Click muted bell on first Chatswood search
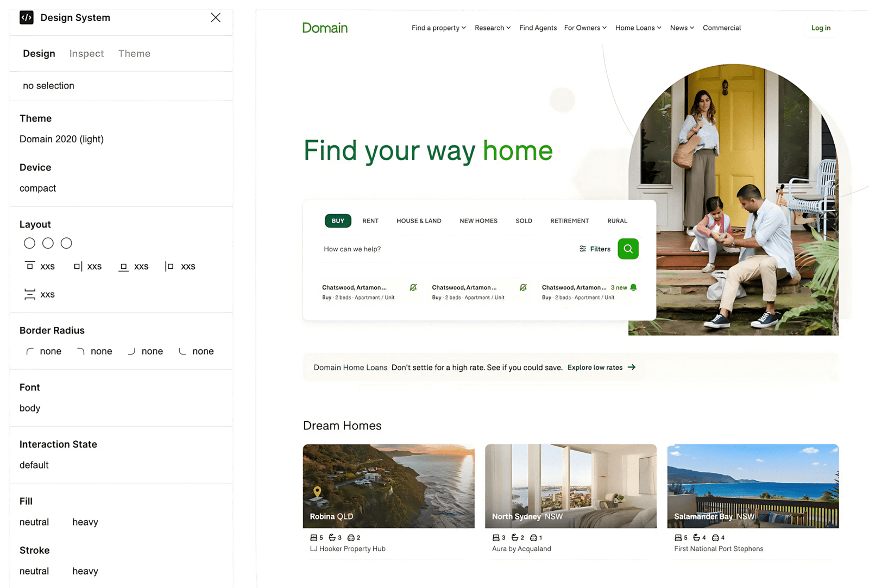The height and width of the screenshot is (588, 869). pyautogui.click(x=413, y=287)
